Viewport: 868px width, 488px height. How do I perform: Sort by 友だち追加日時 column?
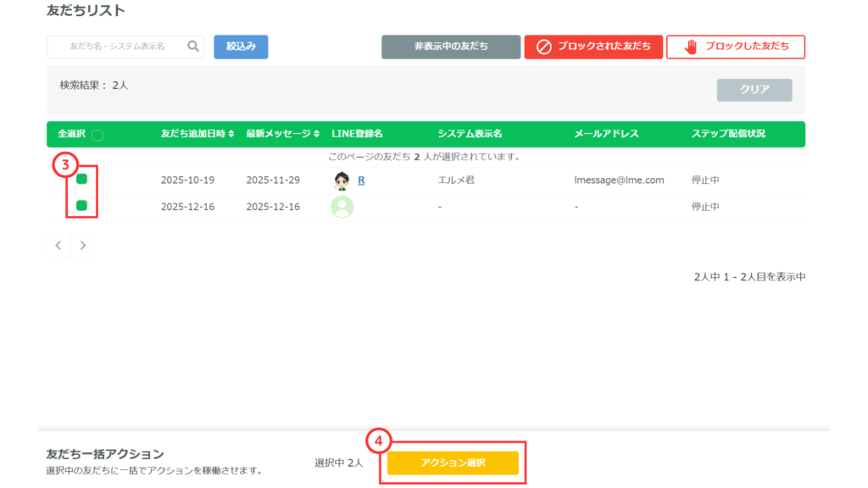(x=198, y=134)
